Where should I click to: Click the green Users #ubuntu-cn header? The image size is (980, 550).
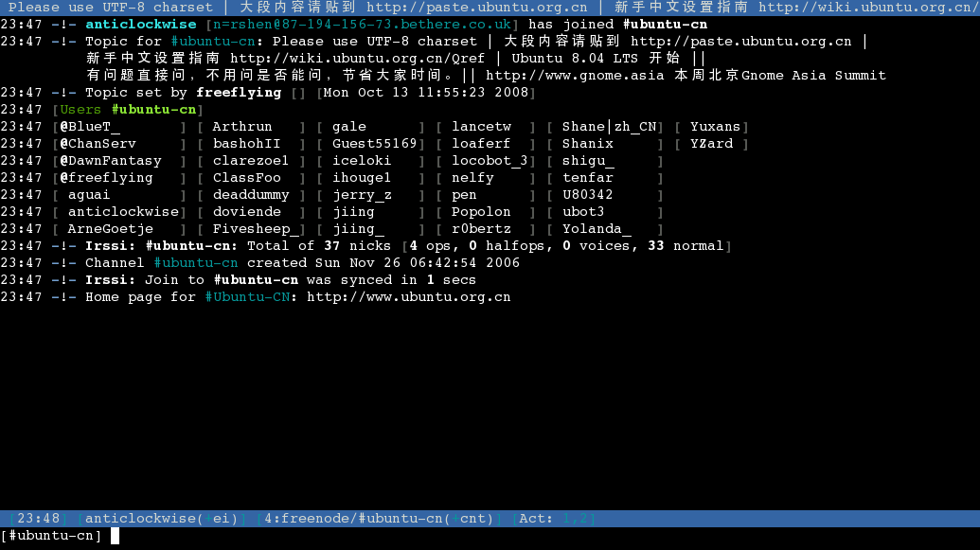128,110
